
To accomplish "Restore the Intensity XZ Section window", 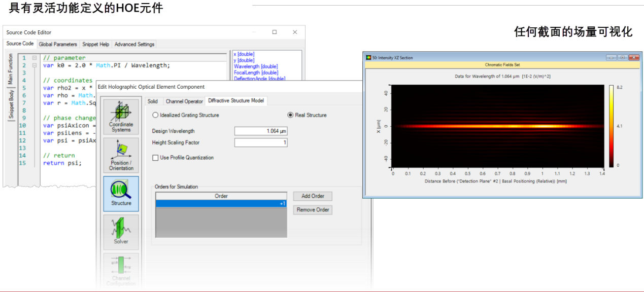I will pyautogui.click(x=623, y=58).
